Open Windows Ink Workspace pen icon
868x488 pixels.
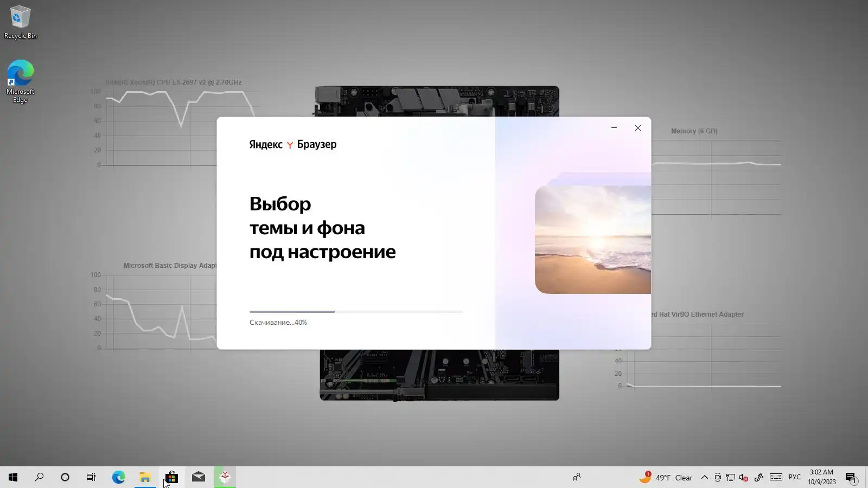pyautogui.click(x=759, y=477)
